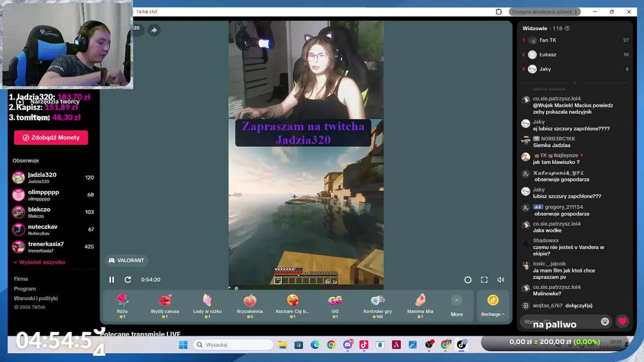Open stream quality settings icon
The width and height of the screenshot is (644, 362).
click(468, 280)
